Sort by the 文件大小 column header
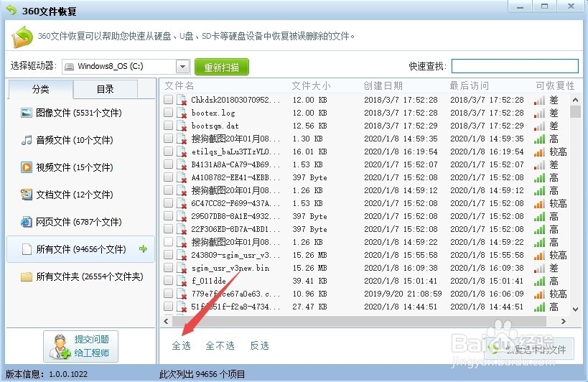Image resolution: width=588 pixels, height=382 pixels. click(312, 86)
